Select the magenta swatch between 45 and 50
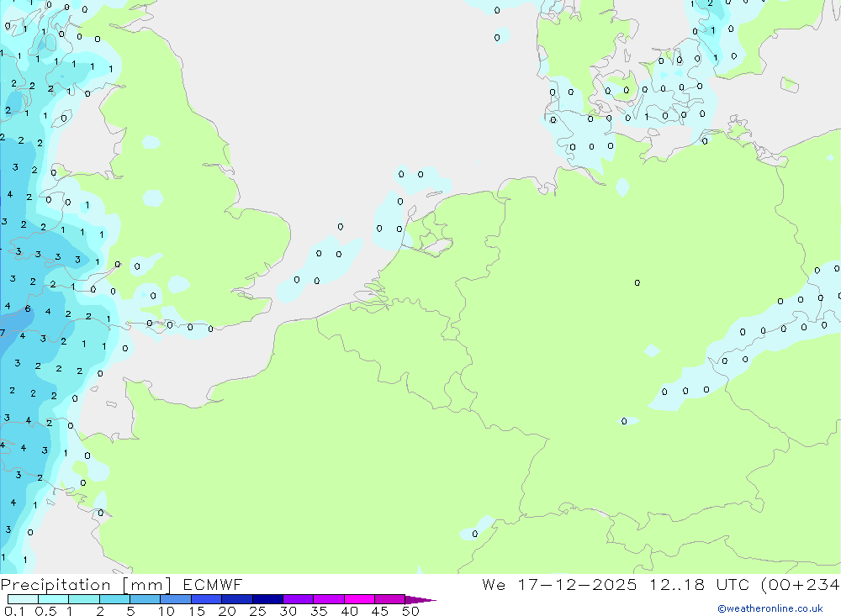The width and height of the screenshot is (841, 616). (390, 599)
